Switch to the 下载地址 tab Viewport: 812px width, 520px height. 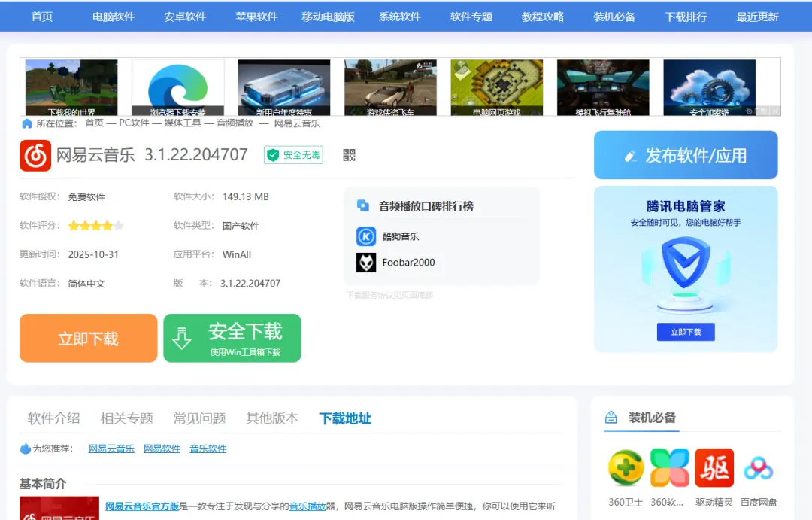(x=345, y=418)
